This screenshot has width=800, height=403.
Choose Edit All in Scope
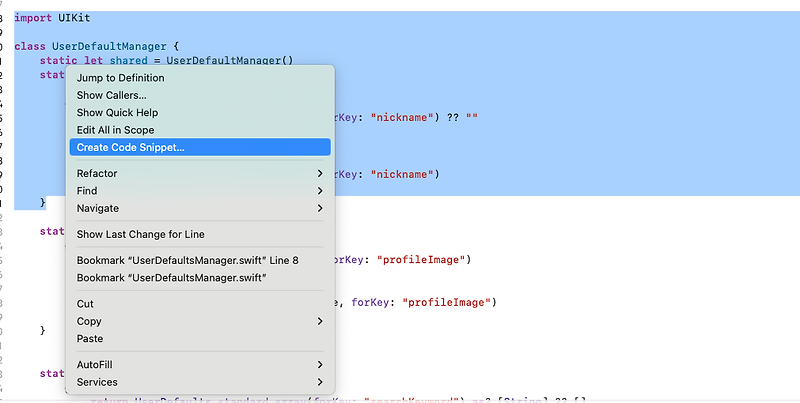pyautogui.click(x=200, y=130)
